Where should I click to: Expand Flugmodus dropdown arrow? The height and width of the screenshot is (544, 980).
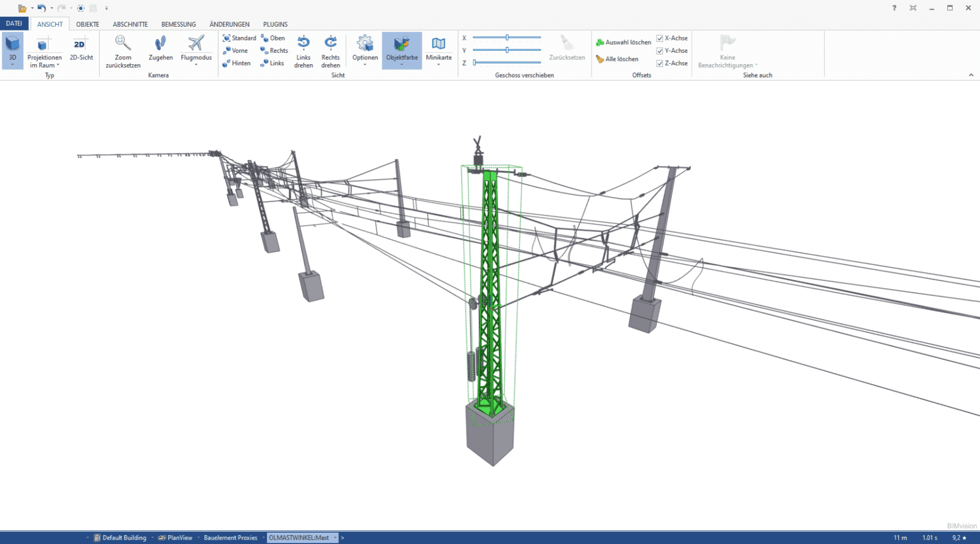[196, 65]
